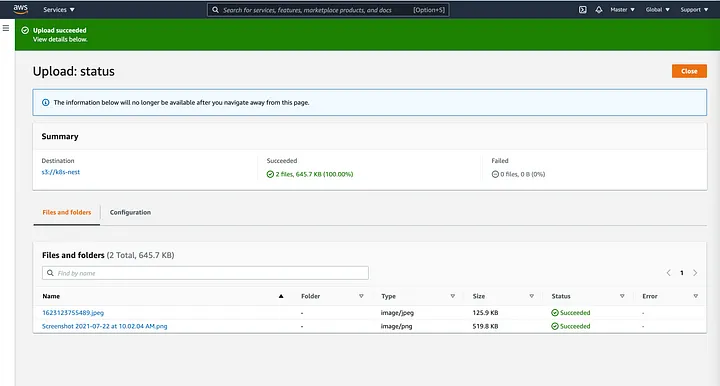Screen dimensions: 720x386
Task: Click the Find by name field
Action: [x=205, y=273]
